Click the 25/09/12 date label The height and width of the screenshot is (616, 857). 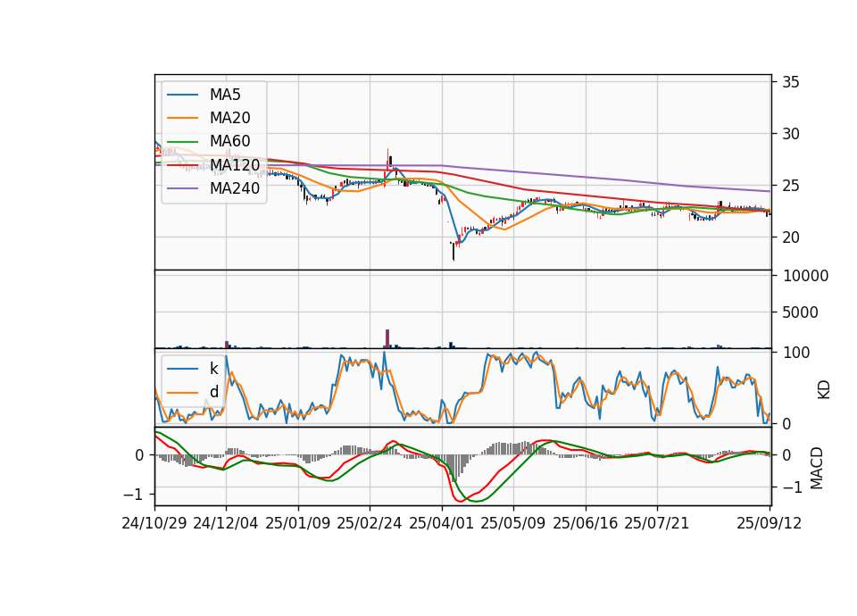click(769, 523)
